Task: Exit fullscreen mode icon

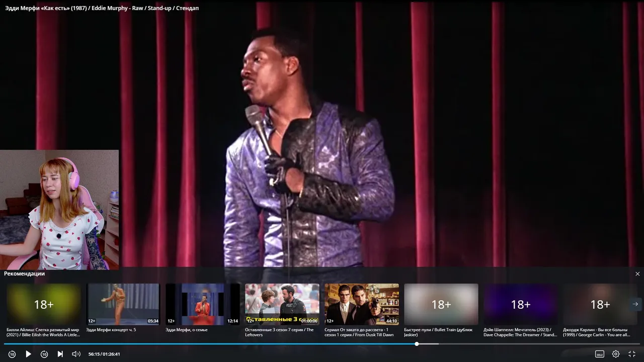Action: [x=632, y=354]
